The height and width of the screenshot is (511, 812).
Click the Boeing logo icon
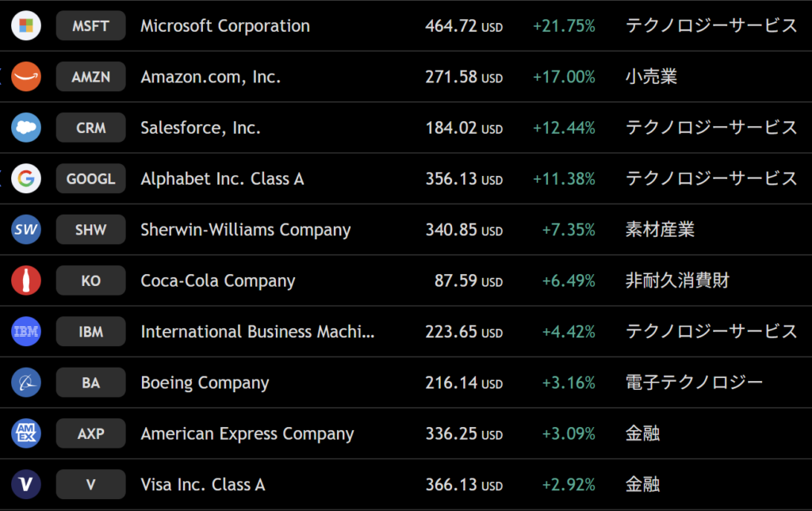26,382
